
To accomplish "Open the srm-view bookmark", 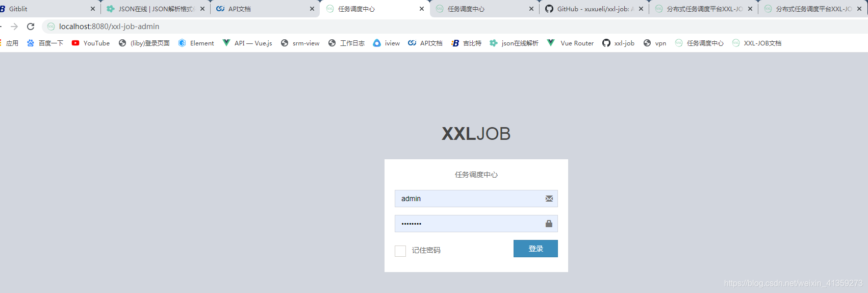I will [300, 43].
